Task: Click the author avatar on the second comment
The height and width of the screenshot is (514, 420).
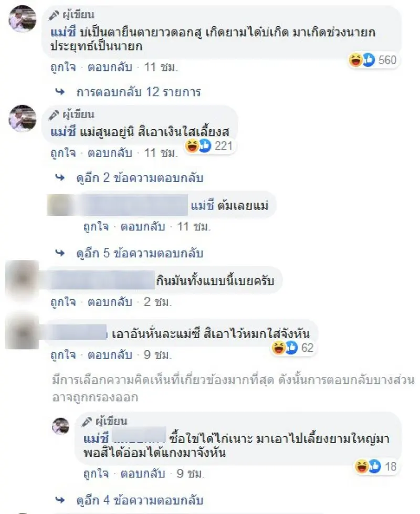Action: 22,118
